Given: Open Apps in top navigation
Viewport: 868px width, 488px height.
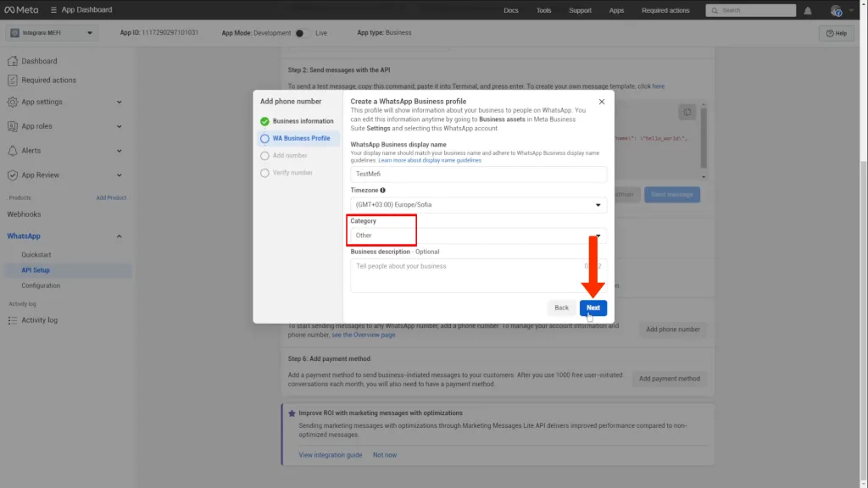Looking at the screenshot, I should pyautogui.click(x=616, y=10).
